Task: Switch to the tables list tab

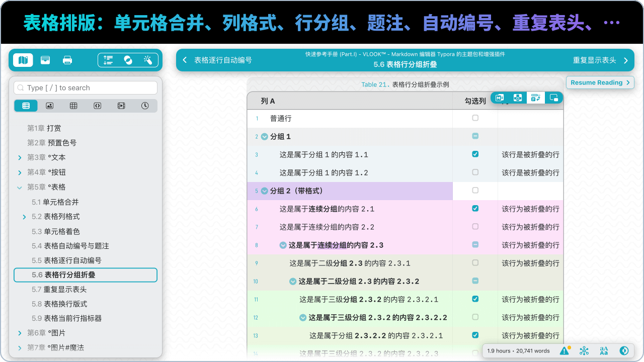Action: point(73,106)
